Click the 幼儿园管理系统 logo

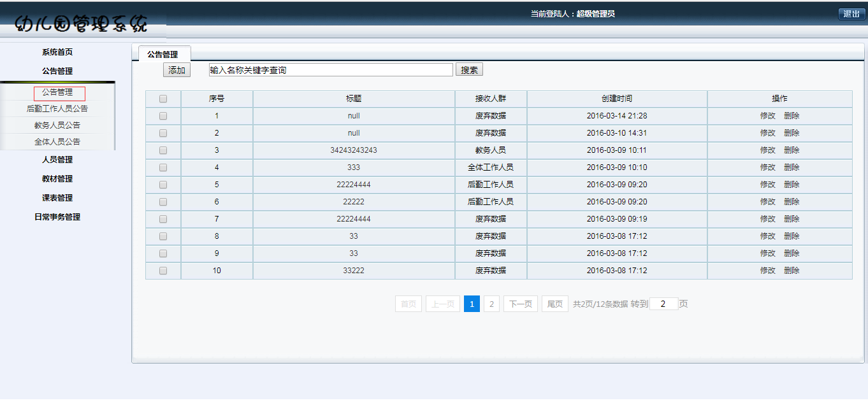[82, 24]
